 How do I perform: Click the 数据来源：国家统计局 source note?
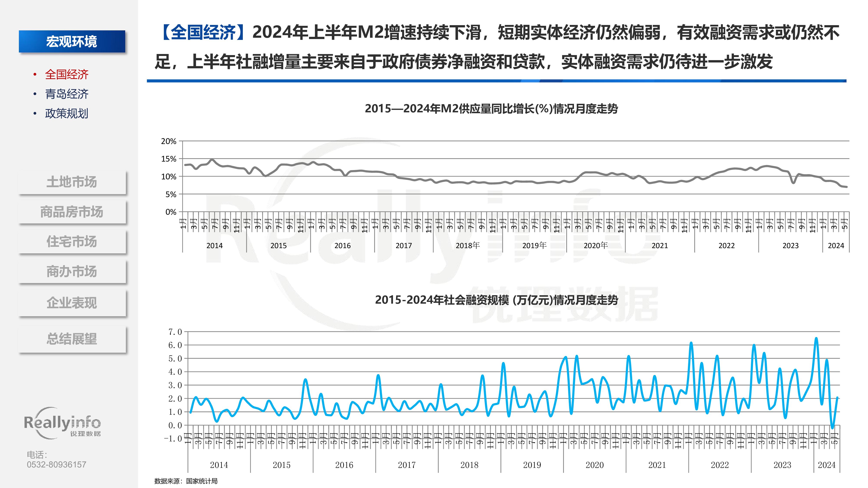pos(186,481)
